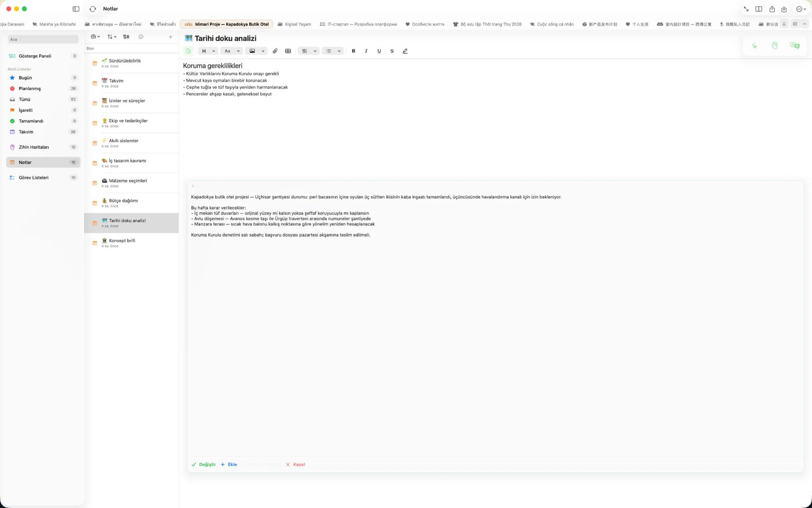Expand the image options chevron
Viewport: 812px width, 508px height.
263,51
